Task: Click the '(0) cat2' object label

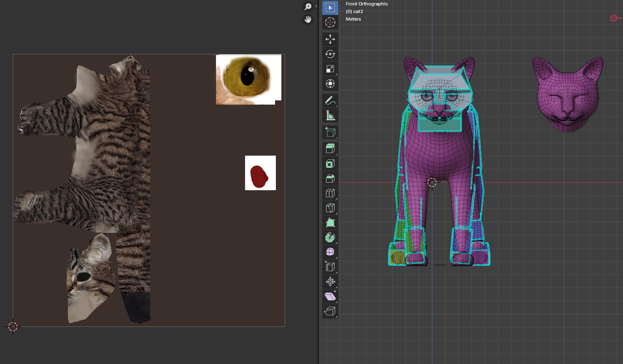Action: pyautogui.click(x=354, y=11)
